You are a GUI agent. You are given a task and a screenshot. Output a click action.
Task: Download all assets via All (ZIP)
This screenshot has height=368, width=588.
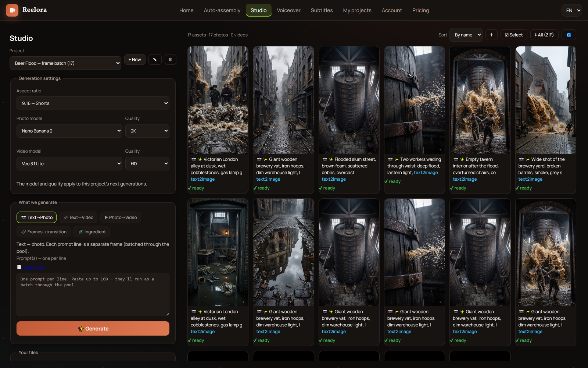pos(544,35)
